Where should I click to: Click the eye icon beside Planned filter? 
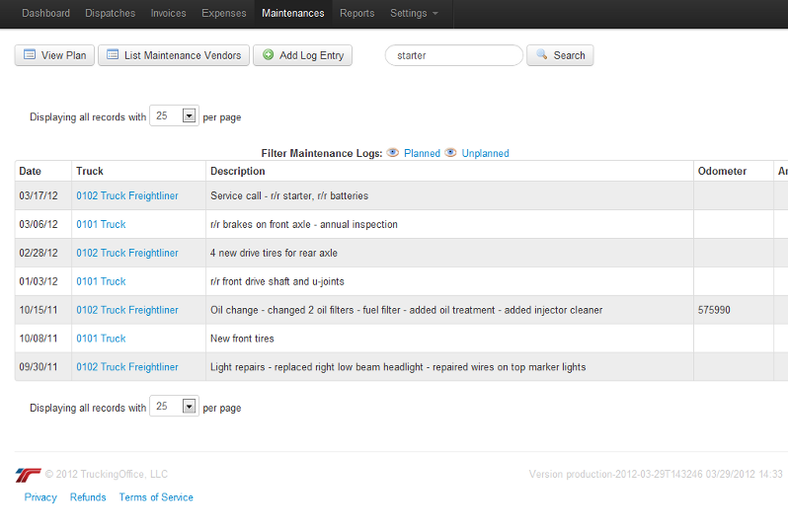pyautogui.click(x=393, y=153)
